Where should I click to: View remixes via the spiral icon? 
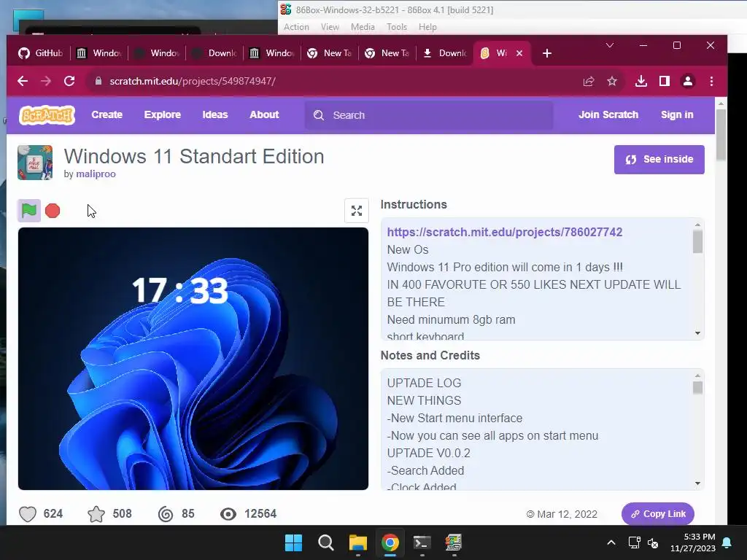pos(166,514)
